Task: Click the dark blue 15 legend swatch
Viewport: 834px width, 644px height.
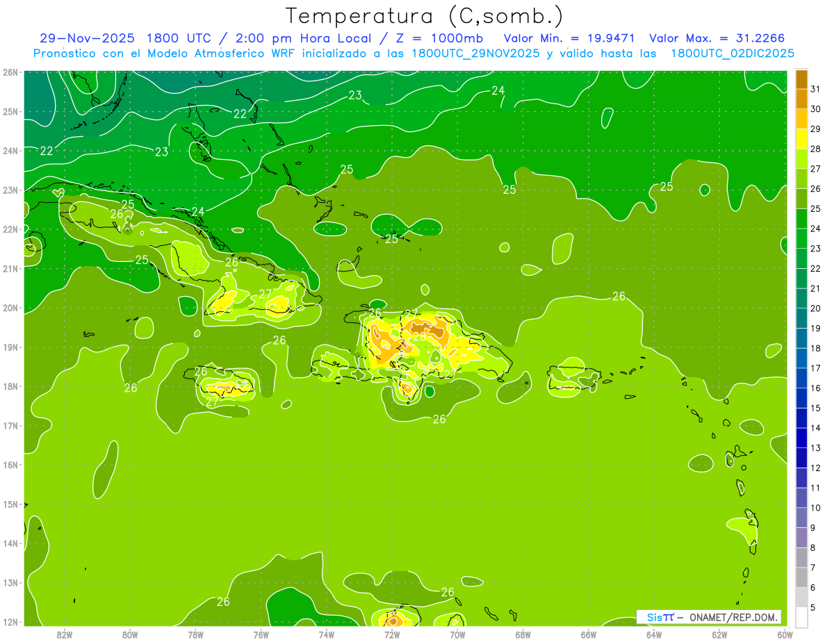Action: click(x=801, y=398)
